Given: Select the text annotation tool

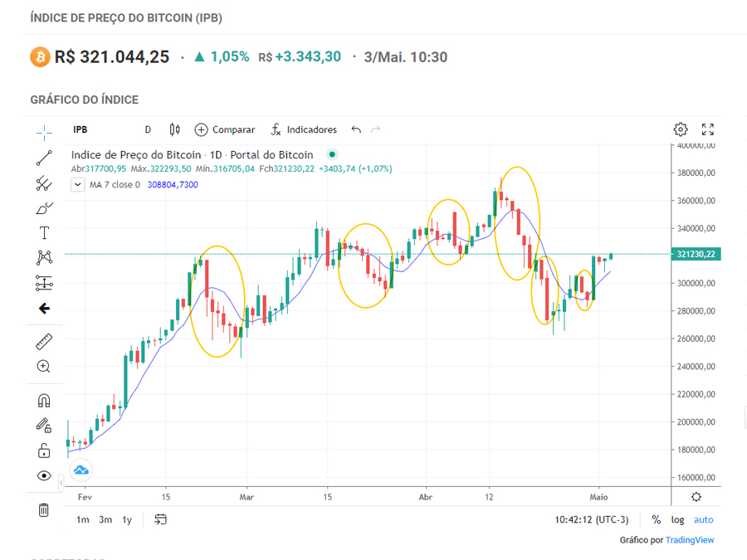Looking at the screenshot, I should [x=44, y=233].
